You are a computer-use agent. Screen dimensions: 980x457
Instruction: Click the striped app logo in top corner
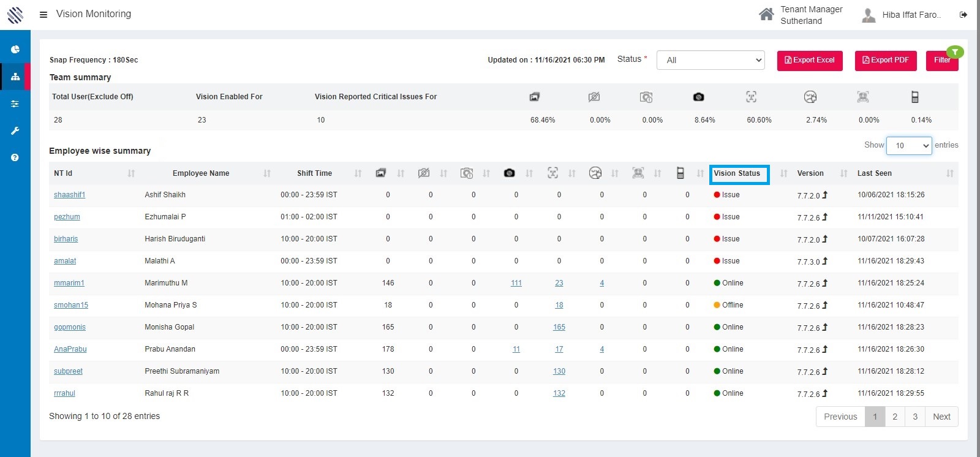pos(15,14)
